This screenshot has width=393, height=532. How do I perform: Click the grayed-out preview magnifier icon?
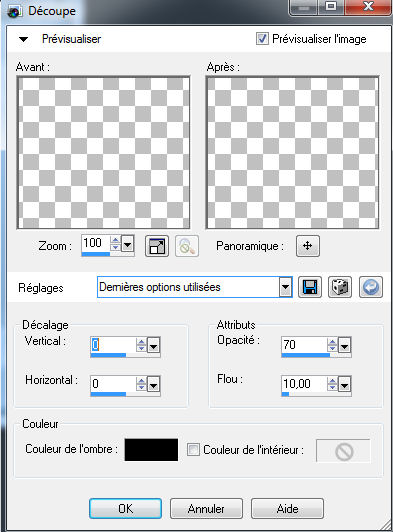coord(187,246)
